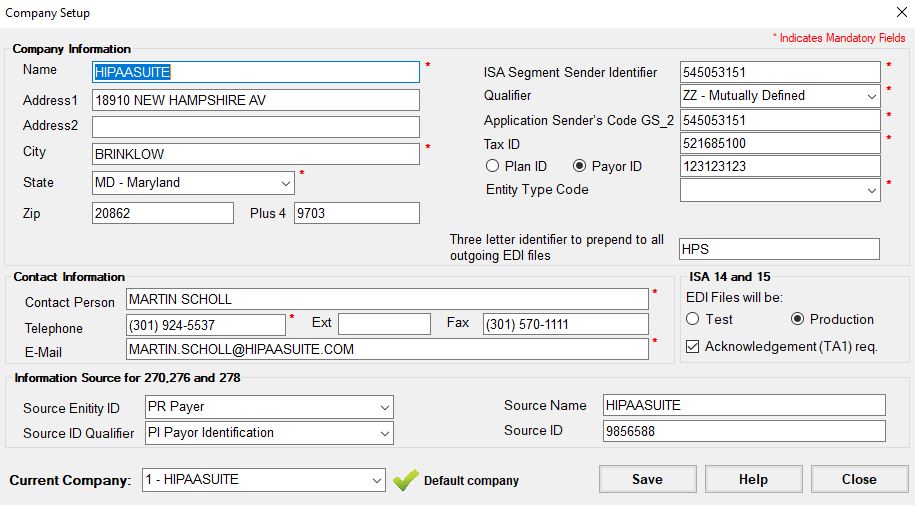Viewport: 915px width, 505px height.
Task: Click the 'Default company' text
Action: (472, 480)
